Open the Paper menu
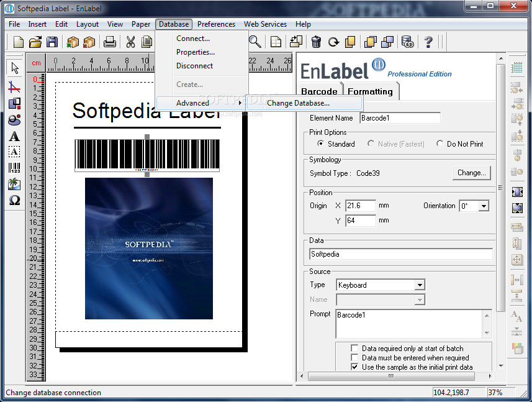This screenshot has width=532, height=402. [141, 24]
